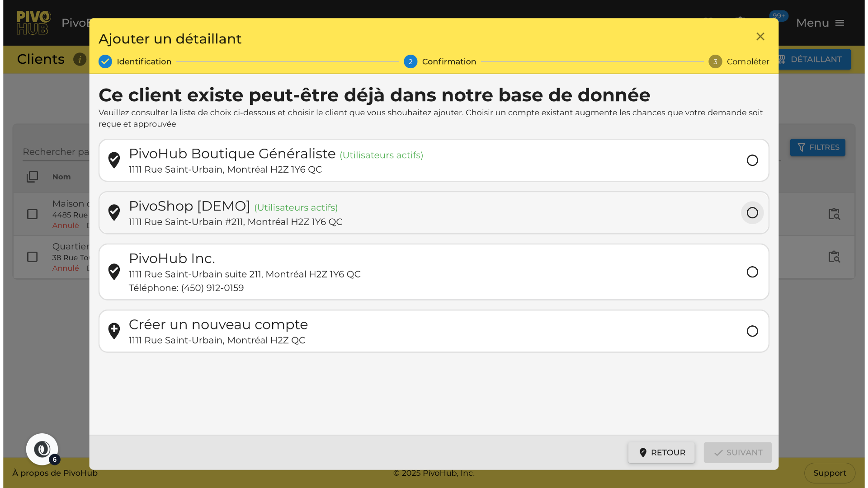Select the PivoHub Boutique Généraliste radio button
Image resolution: width=868 pixels, height=488 pixels.
pos(752,160)
